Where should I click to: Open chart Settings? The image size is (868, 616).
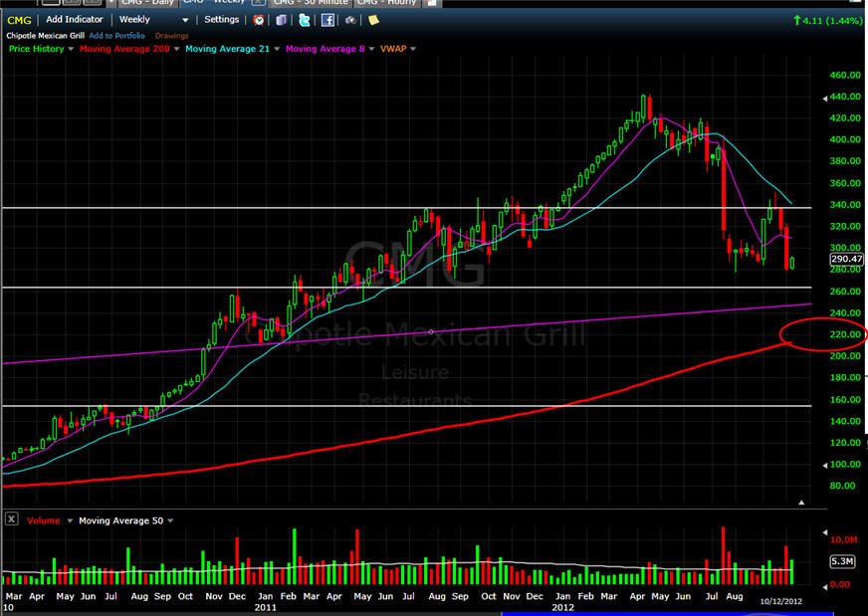point(221,19)
